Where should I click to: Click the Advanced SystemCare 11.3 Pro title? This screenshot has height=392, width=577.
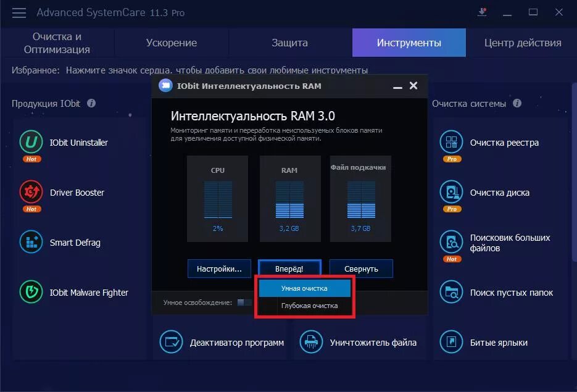coord(110,12)
